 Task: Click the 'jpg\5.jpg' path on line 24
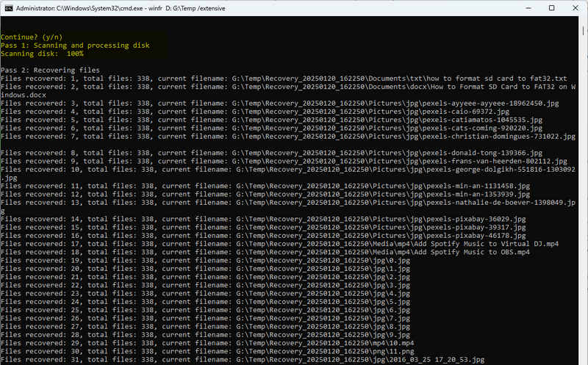pyautogui.click(x=391, y=301)
